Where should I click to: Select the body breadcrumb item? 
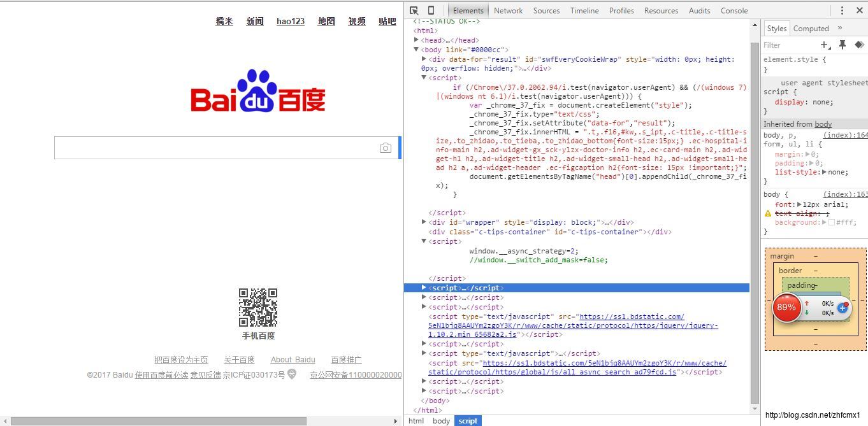pos(441,420)
